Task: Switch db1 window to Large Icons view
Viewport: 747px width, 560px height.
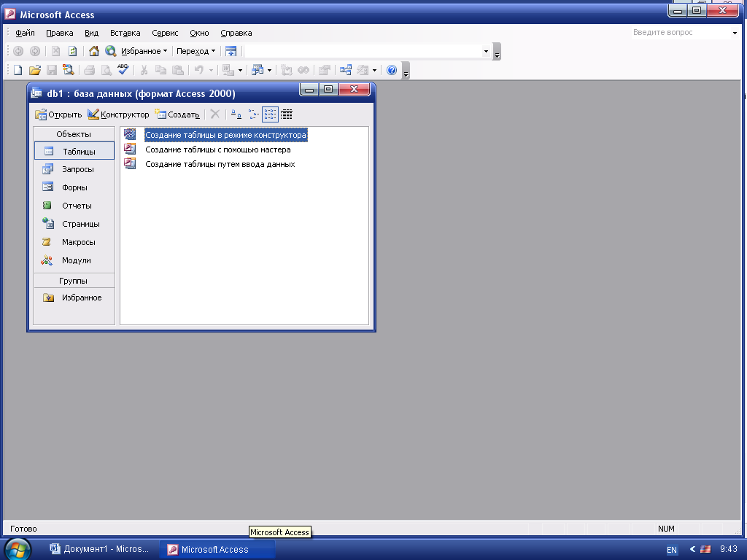Action: [x=236, y=114]
